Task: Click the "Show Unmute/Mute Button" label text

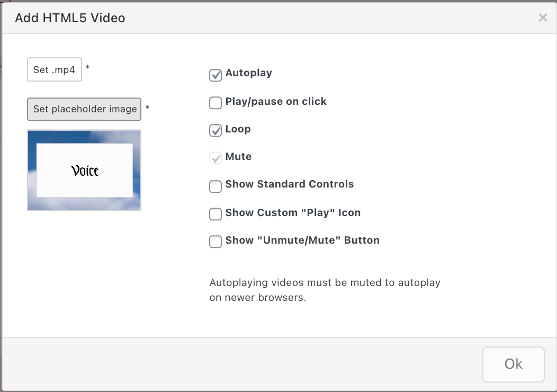Action: click(x=302, y=240)
